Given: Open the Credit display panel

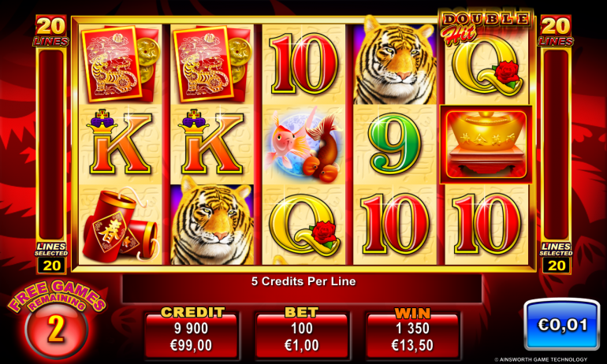Looking at the screenshot, I should click(192, 332).
